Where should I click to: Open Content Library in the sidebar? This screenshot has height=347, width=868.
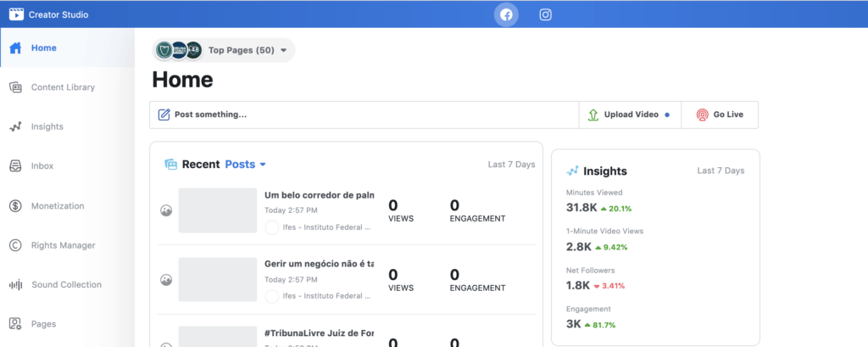(67, 87)
